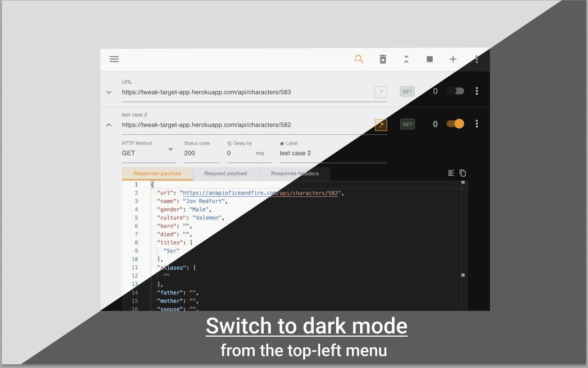Click the sparkle icon on test case 2
The image size is (588, 368).
(381, 125)
